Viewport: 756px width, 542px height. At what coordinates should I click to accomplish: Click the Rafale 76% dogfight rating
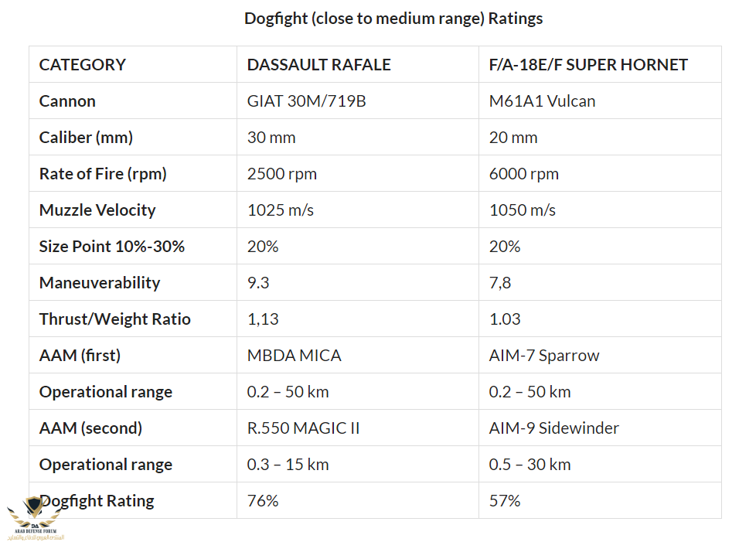coord(263,501)
